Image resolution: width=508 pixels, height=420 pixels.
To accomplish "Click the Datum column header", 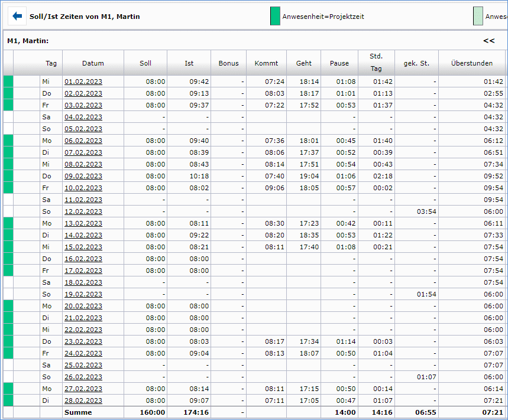I will coord(93,63).
